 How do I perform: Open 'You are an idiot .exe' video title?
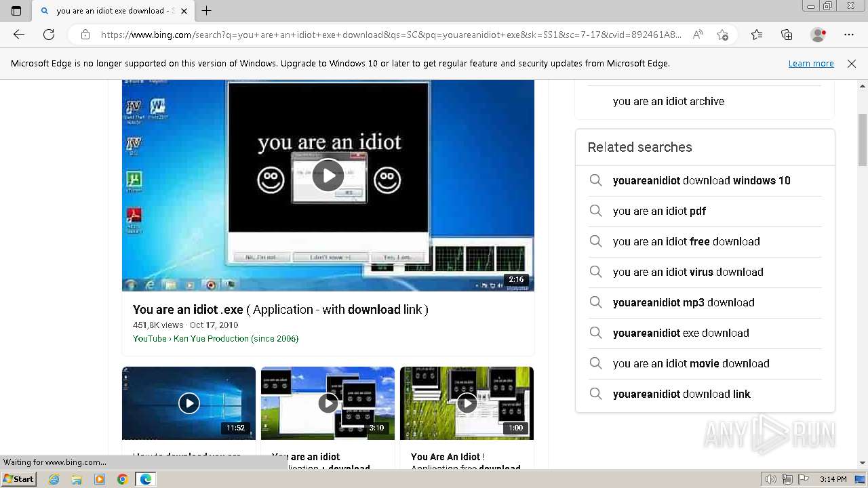click(x=281, y=310)
